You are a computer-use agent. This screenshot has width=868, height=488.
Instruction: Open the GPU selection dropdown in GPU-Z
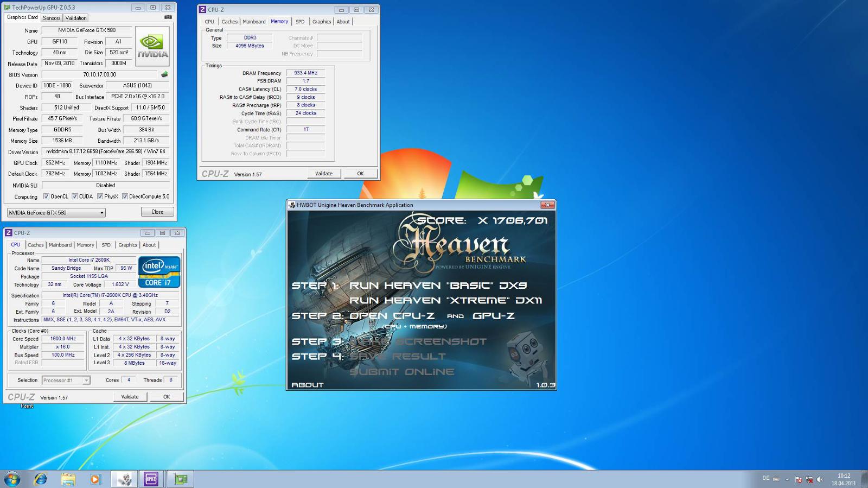(x=56, y=212)
